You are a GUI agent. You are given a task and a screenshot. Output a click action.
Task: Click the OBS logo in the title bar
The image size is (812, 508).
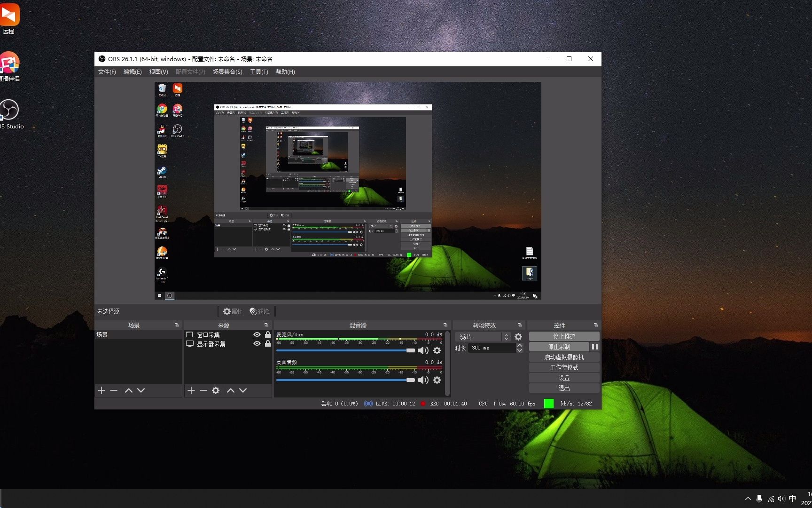pyautogui.click(x=102, y=59)
